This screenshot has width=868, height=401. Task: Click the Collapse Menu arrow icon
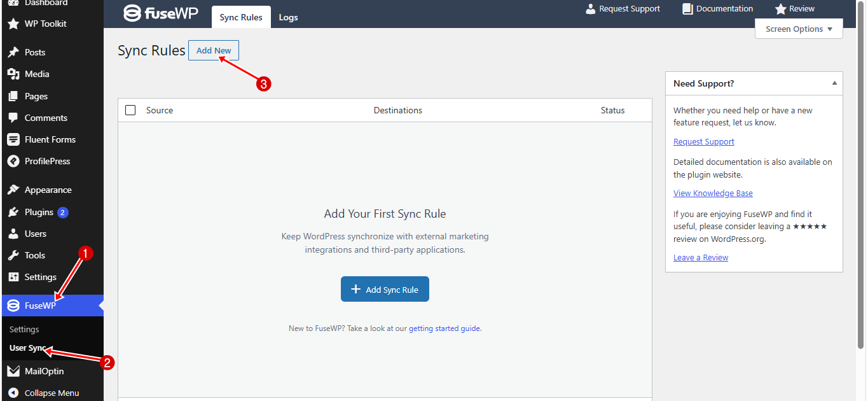point(13,393)
